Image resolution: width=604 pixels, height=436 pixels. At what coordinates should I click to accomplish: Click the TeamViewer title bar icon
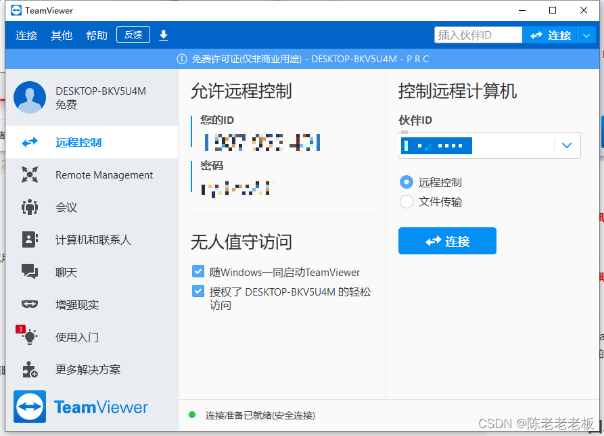coord(17,10)
